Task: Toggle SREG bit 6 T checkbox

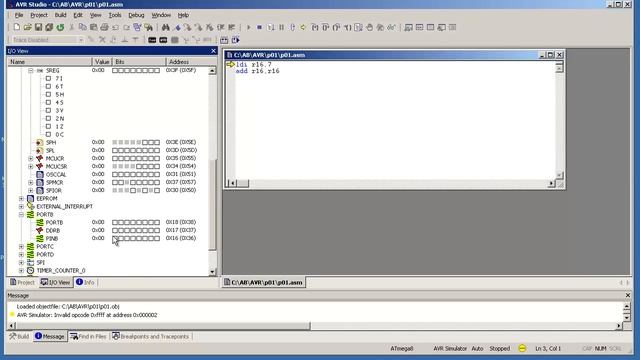Action: click(x=48, y=87)
